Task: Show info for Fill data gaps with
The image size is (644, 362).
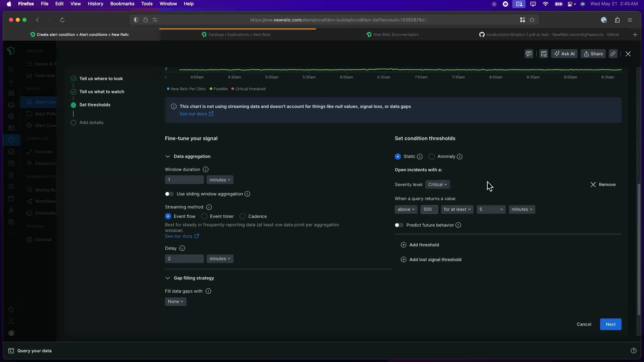Action: coord(208,291)
